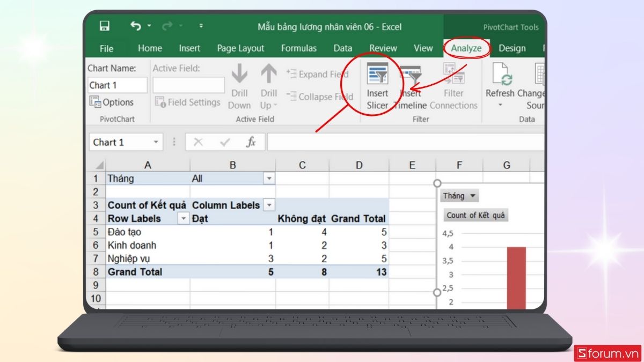Click the Undo arrow icon
Image resolution: width=644 pixels, height=362 pixels.
click(136, 26)
